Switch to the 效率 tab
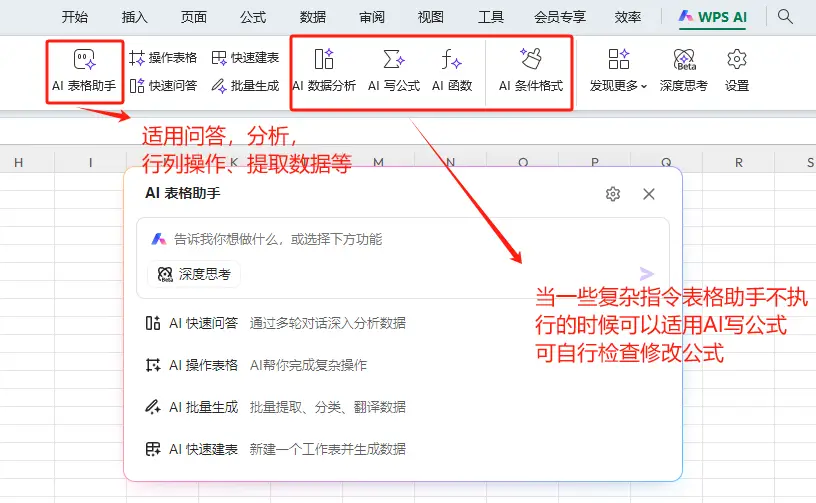 [628, 17]
